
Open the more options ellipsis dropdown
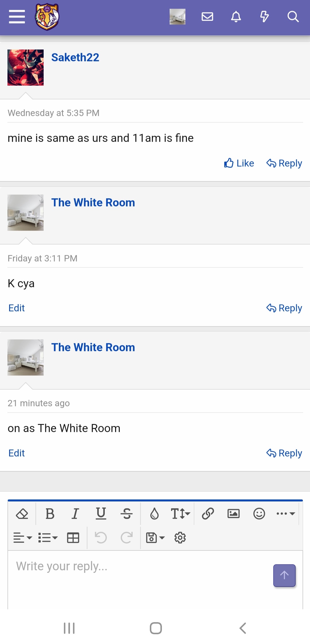point(286,514)
